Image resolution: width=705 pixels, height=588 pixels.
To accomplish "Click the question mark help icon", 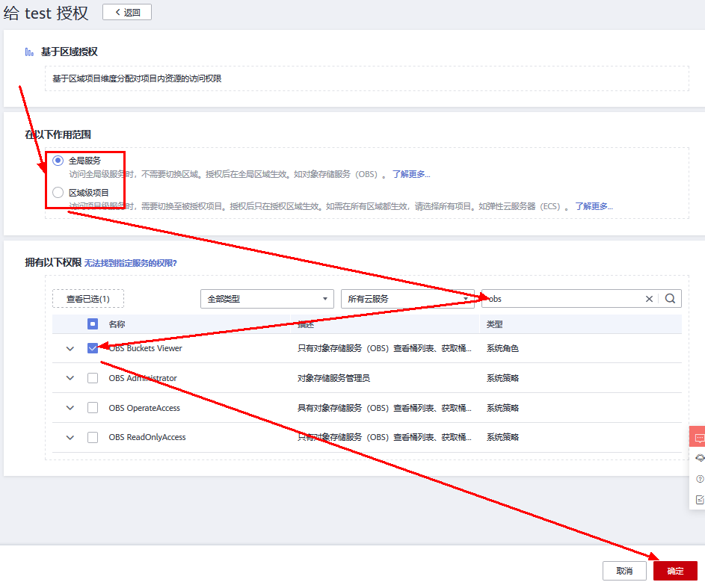I will click(x=700, y=479).
